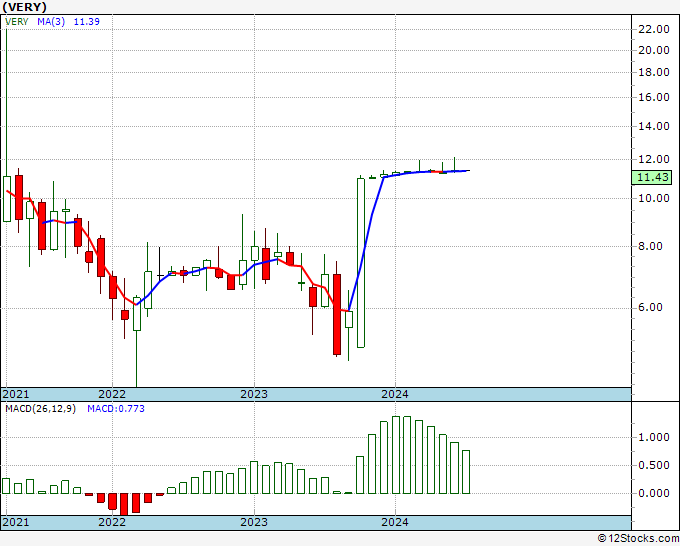Select 2024 on the price chart time axis
The height and width of the screenshot is (546, 680).
395,394
